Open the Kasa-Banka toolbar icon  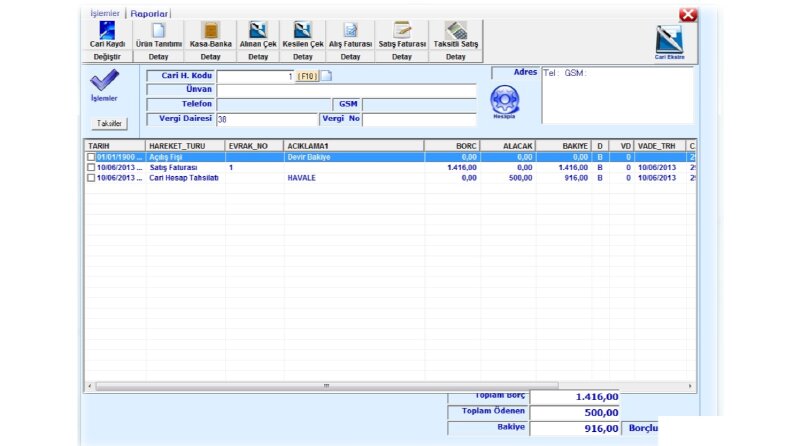point(210,30)
